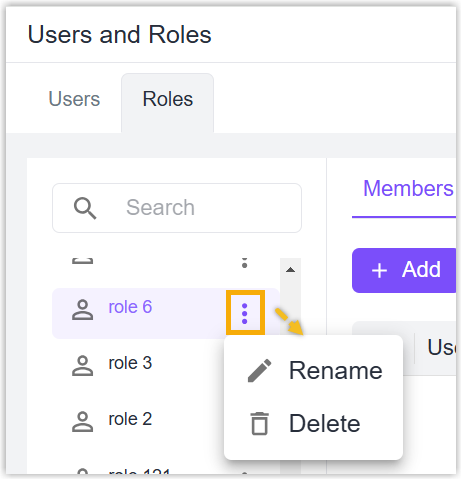
Task: Select the role 6 list entry
Action: 166,314
